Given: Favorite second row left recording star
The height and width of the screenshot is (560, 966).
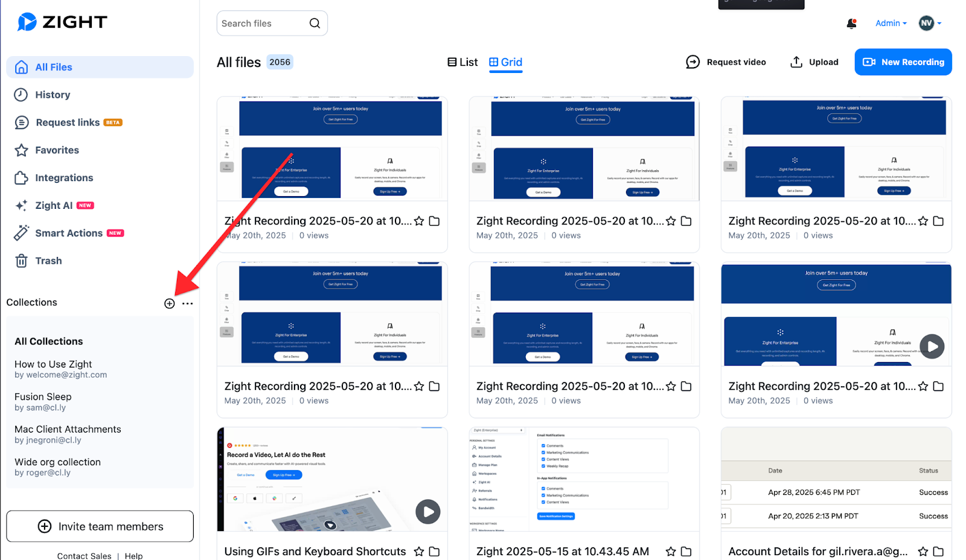Looking at the screenshot, I should click(419, 386).
